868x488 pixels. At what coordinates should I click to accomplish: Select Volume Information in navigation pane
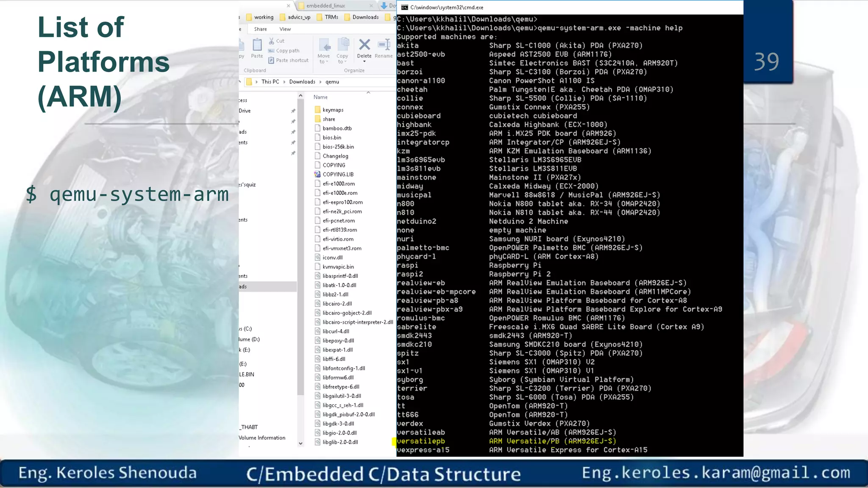pyautogui.click(x=262, y=438)
